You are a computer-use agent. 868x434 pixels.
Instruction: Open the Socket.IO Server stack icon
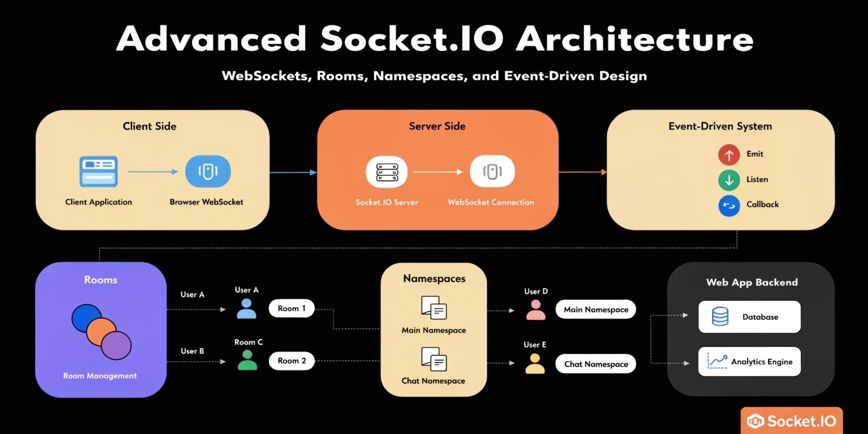(x=387, y=171)
